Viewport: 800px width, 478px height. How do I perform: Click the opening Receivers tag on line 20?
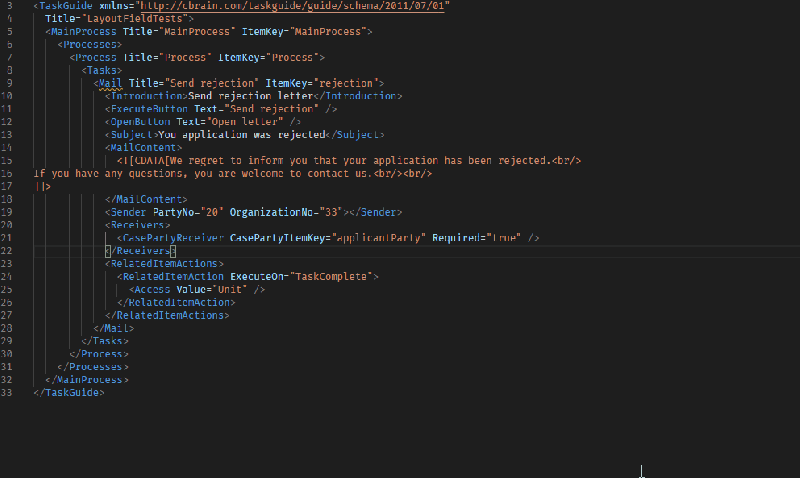[137, 225]
